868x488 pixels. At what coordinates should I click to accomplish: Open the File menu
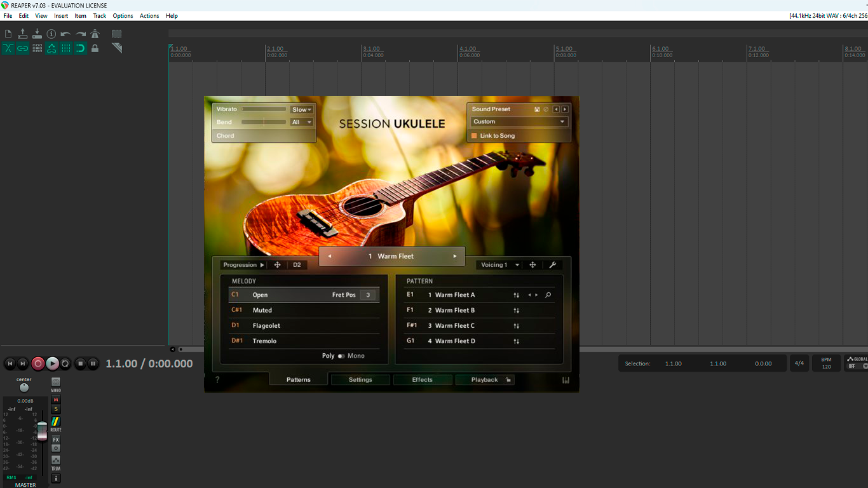(8, 16)
